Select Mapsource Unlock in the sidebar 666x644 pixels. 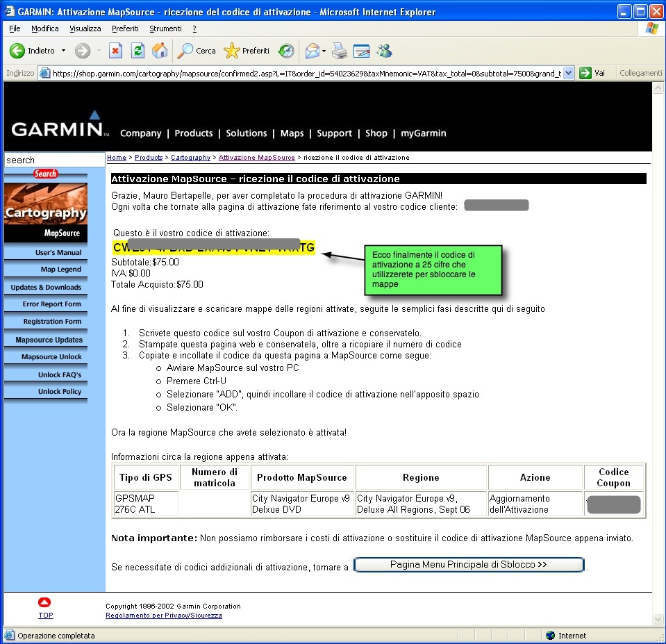tap(51, 357)
